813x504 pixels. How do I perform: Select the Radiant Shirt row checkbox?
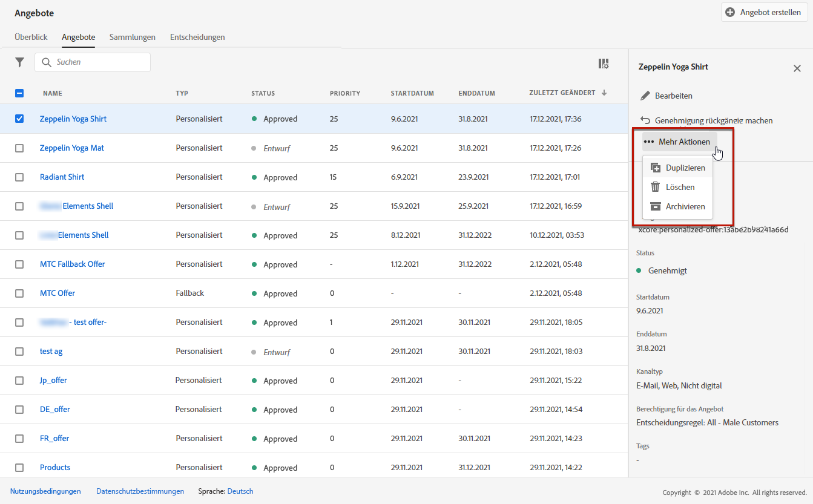(19, 177)
